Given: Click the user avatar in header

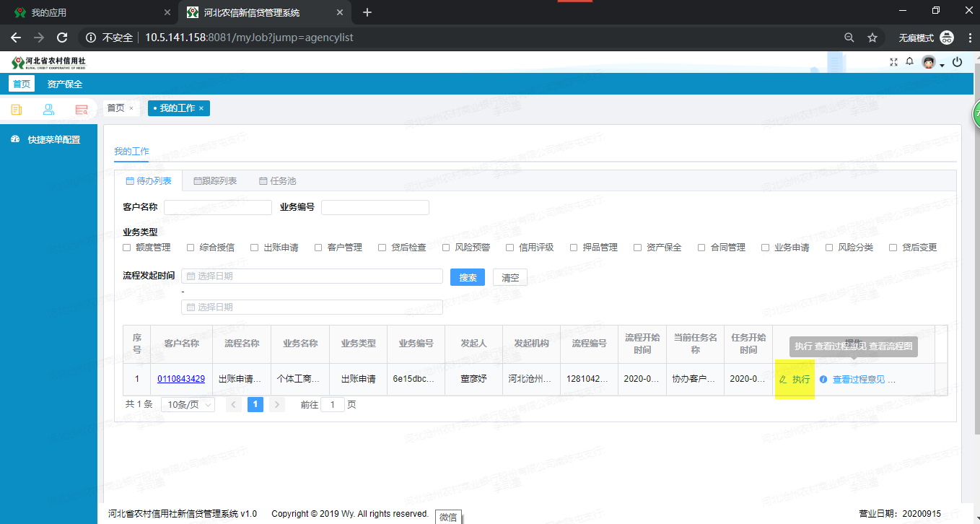Looking at the screenshot, I should 928,62.
